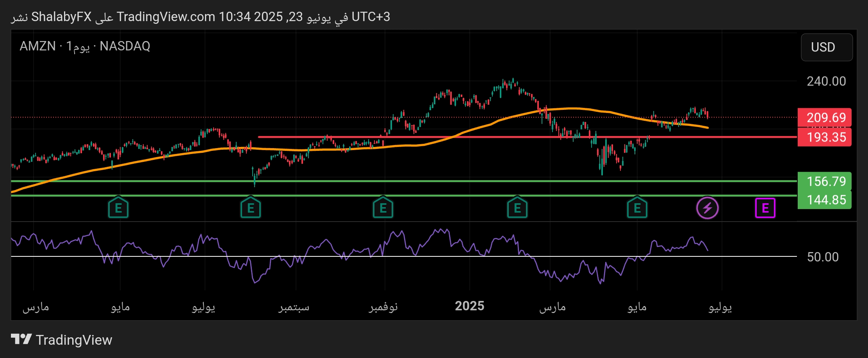Click the earnings marker near November
The image size is (868, 358).
coord(383,208)
